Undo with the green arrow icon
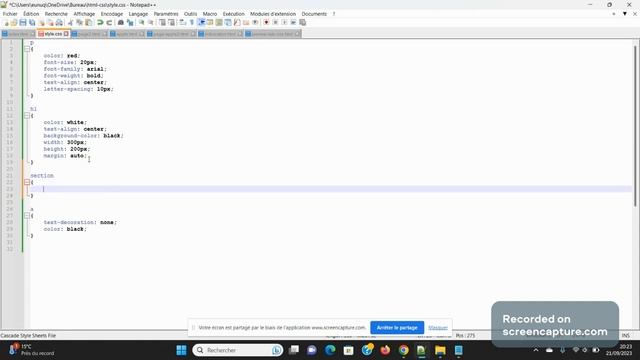Image resolution: width=640 pixels, height=360 pixels. point(100,22)
